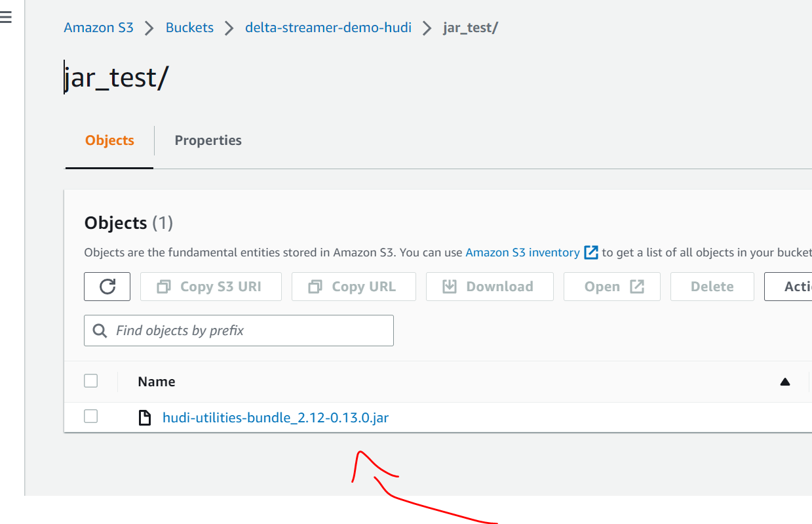
Task: Open the hamburger navigation menu
Action: coord(6,18)
